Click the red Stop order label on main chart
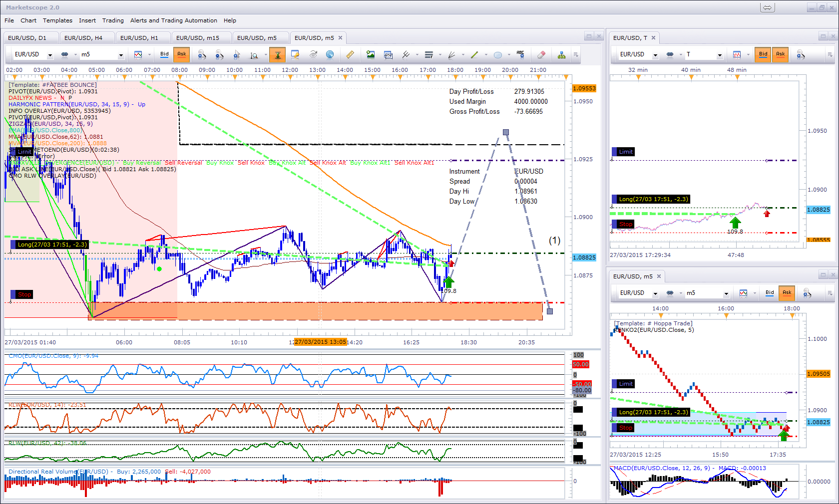The height and width of the screenshot is (504, 839). (x=24, y=294)
